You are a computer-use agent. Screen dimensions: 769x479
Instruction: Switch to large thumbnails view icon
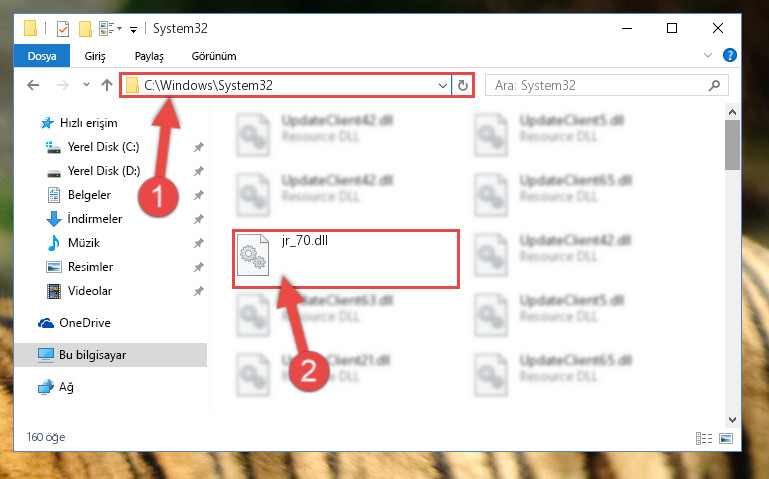pos(726,438)
